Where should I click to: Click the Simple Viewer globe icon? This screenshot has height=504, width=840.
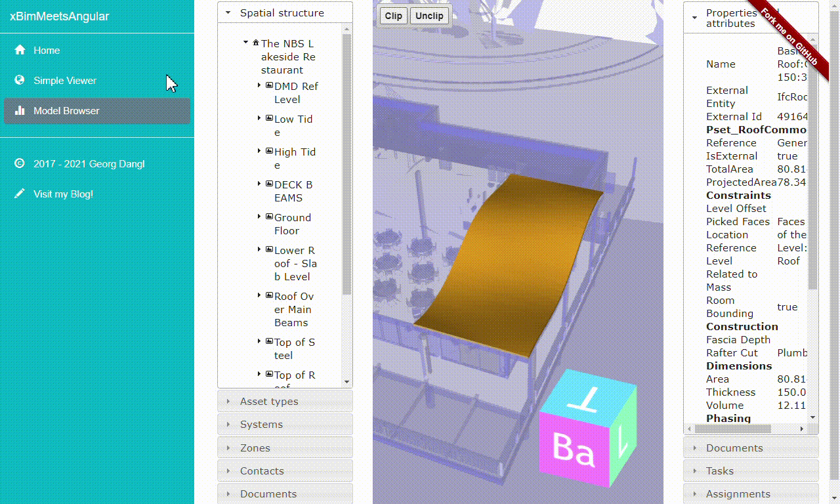[20, 80]
